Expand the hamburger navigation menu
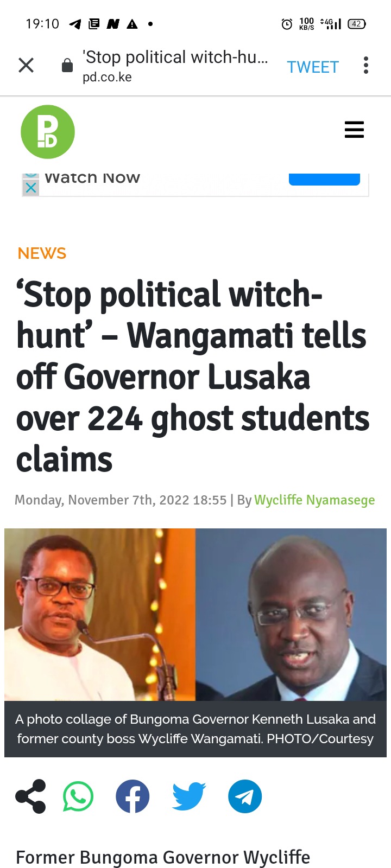The height and width of the screenshot is (868, 391). click(x=354, y=130)
